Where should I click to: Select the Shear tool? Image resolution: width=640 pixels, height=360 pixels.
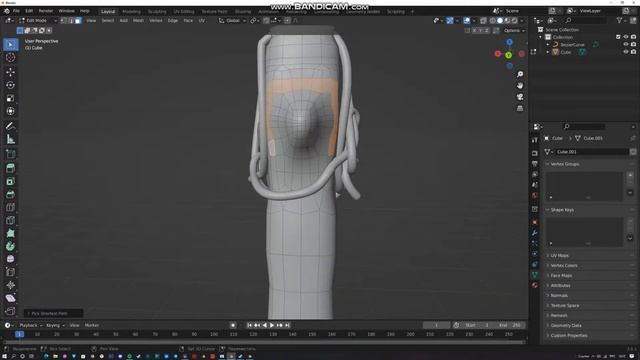[x=11, y=298]
